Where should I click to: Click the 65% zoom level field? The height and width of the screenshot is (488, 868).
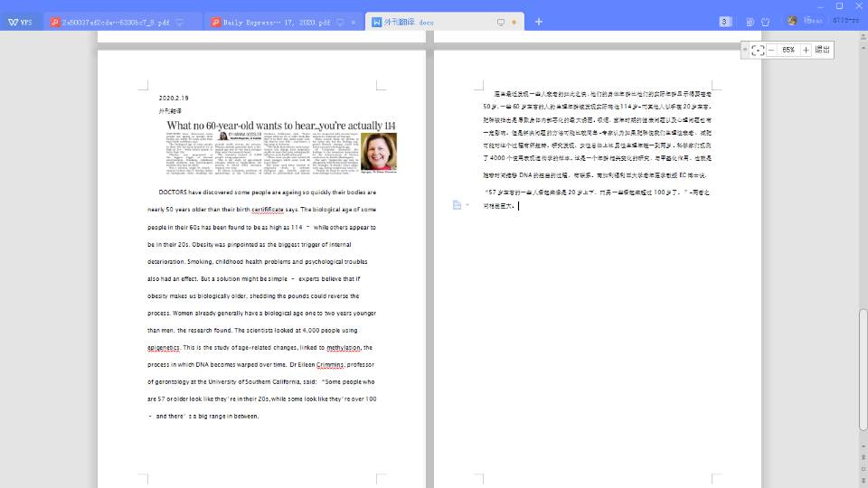coord(788,50)
